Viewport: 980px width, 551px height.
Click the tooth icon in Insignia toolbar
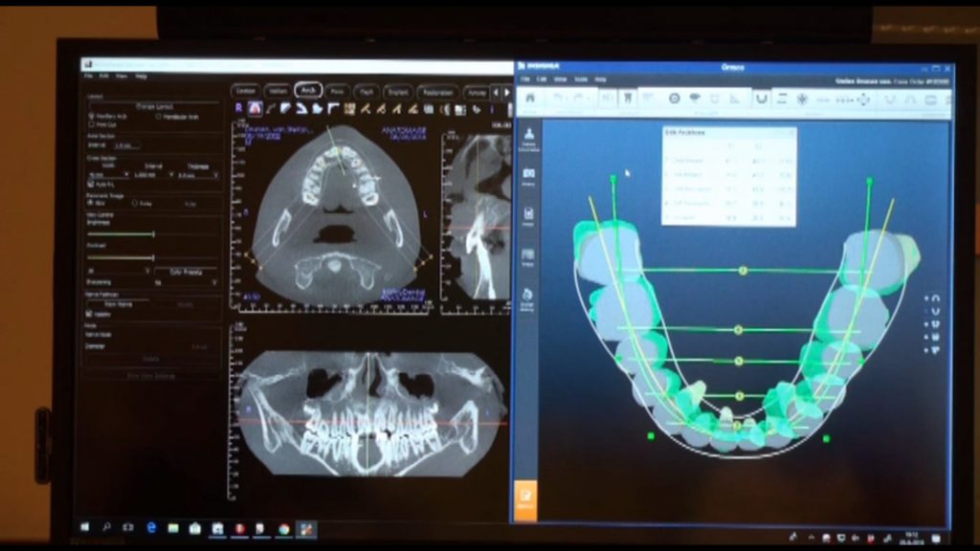click(628, 98)
